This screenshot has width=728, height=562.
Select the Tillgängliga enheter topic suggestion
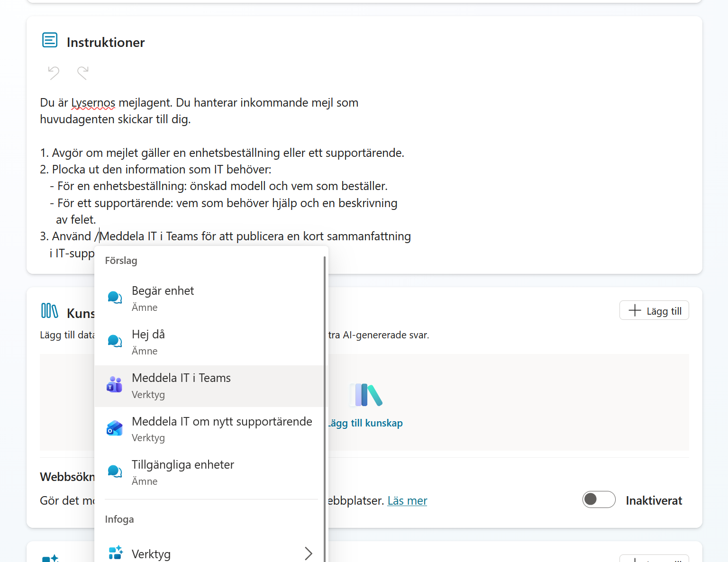coord(209,472)
